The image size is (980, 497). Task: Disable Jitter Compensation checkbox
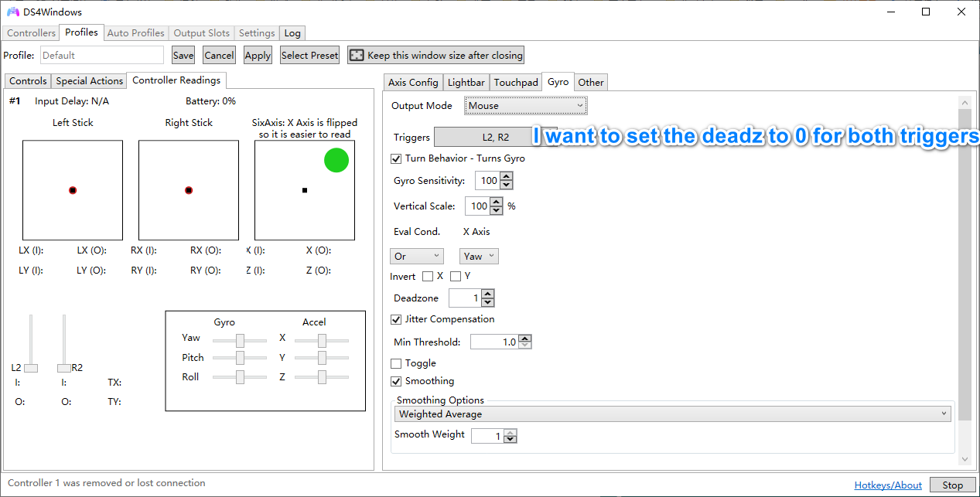coord(396,319)
